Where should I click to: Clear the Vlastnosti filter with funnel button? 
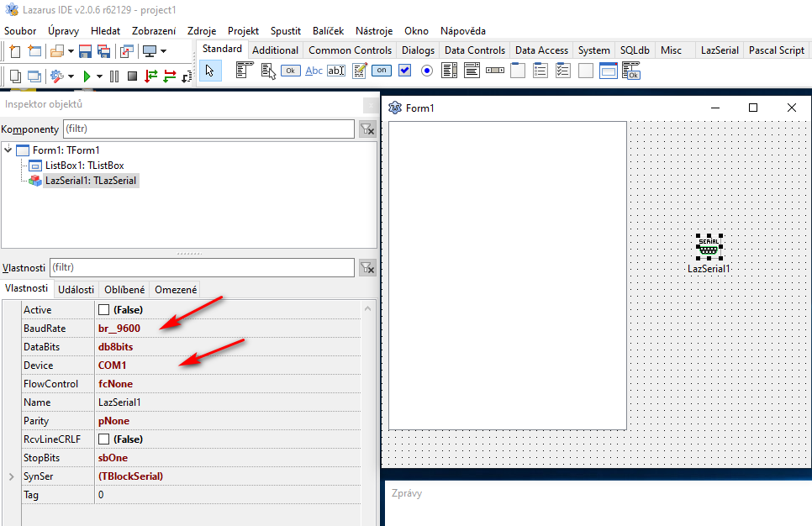367,268
